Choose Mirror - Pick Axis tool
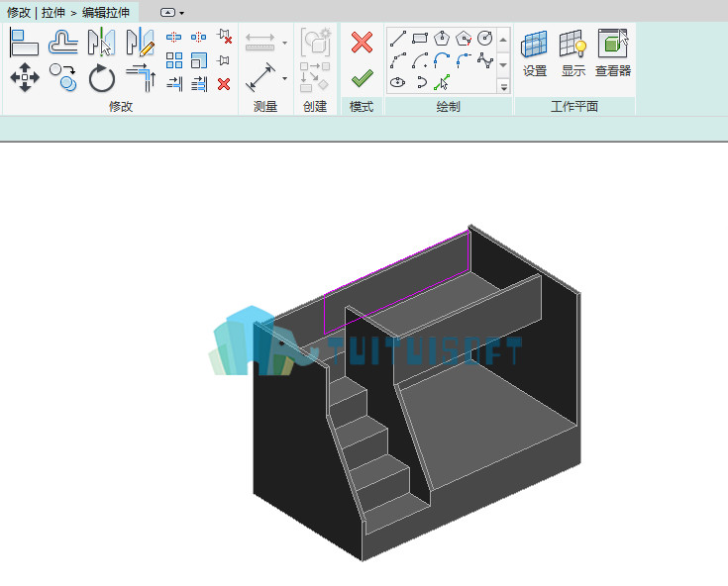728x586 pixels. tap(102, 43)
